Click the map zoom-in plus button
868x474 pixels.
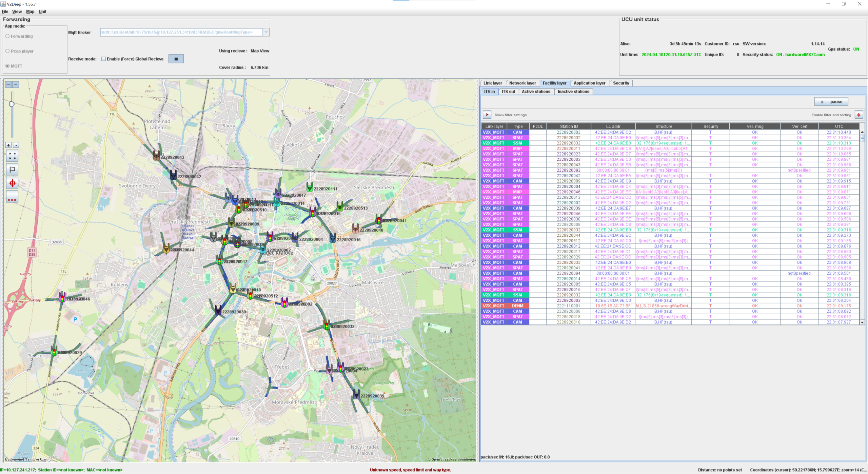click(8, 145)
